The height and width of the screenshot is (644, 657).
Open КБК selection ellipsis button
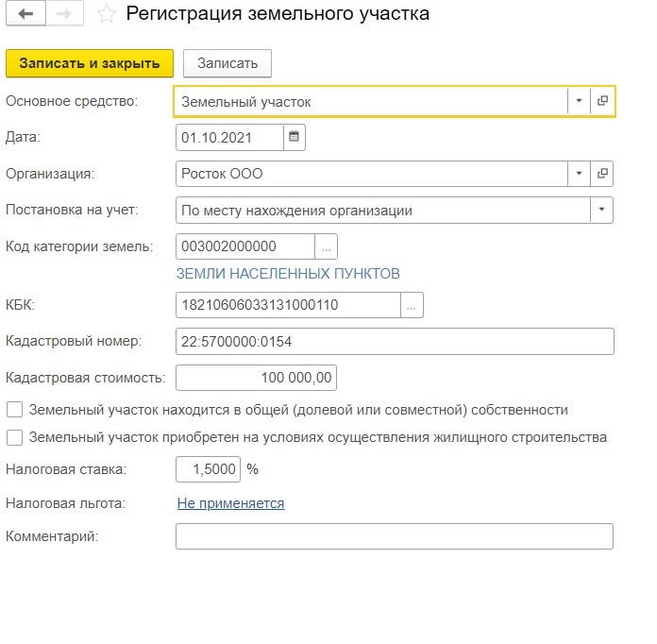(x=412, y=305)
